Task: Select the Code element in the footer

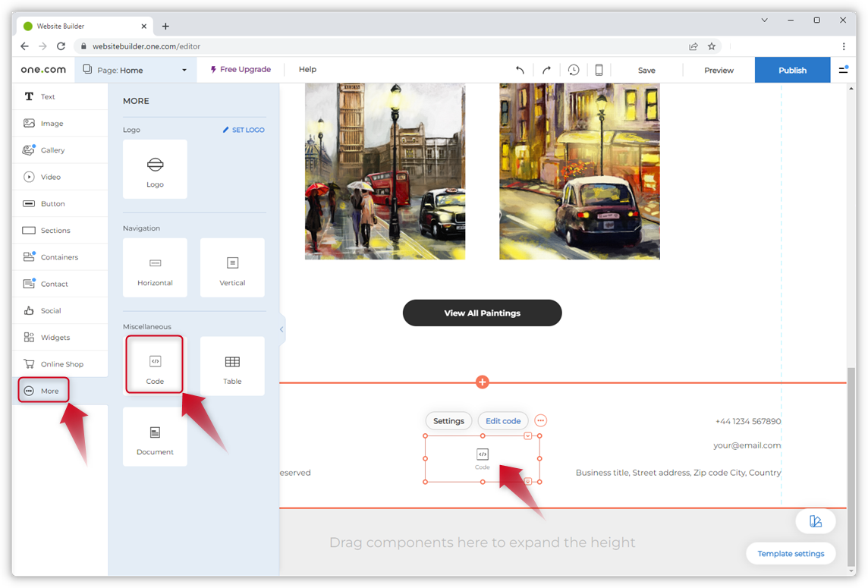Action: (x=482, y=459)
